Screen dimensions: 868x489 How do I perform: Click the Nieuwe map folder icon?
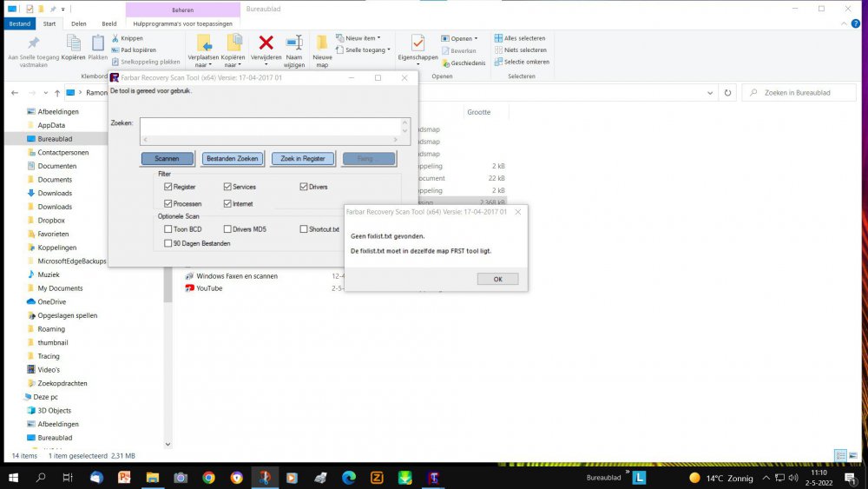tap(322, 43)
